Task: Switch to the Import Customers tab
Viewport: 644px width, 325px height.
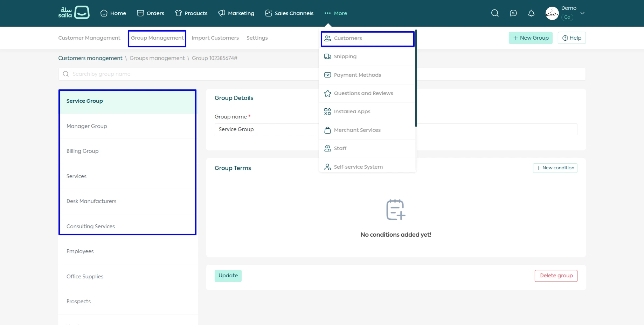Action: click(x=215, y=38)
